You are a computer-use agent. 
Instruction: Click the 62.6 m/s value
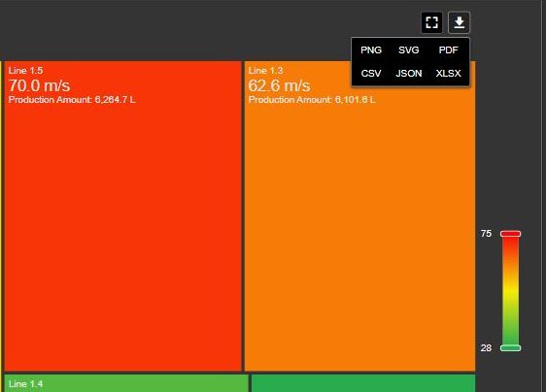click(279, 85)
